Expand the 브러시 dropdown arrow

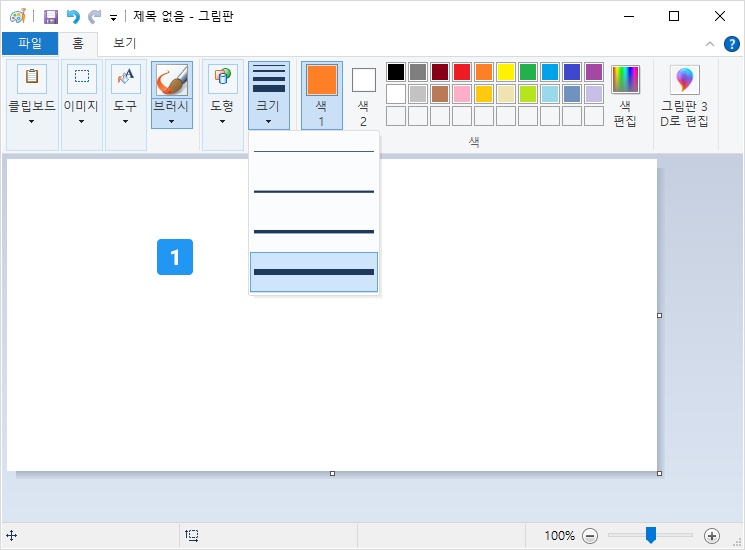[172, 122]
